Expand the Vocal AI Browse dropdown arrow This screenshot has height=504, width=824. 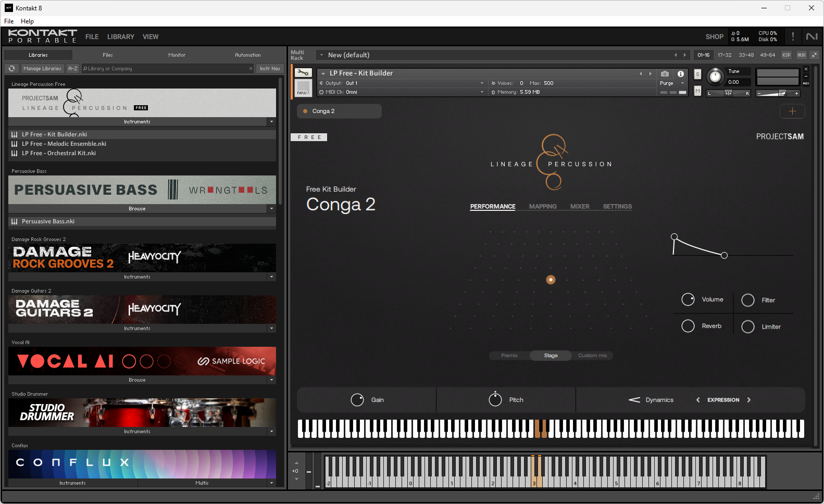(271, 380)
